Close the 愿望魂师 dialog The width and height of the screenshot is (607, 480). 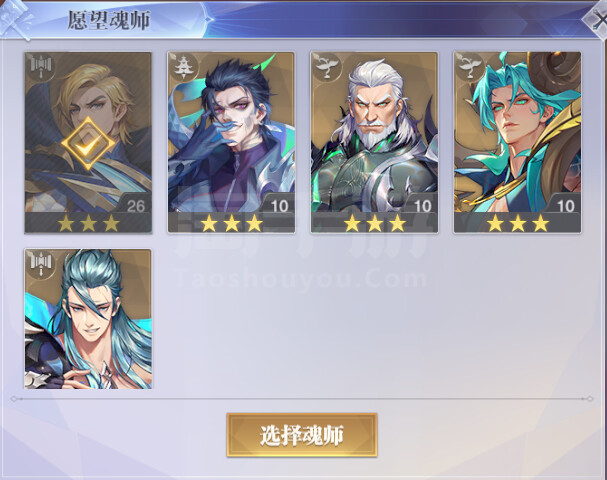(x=597, y=19)
